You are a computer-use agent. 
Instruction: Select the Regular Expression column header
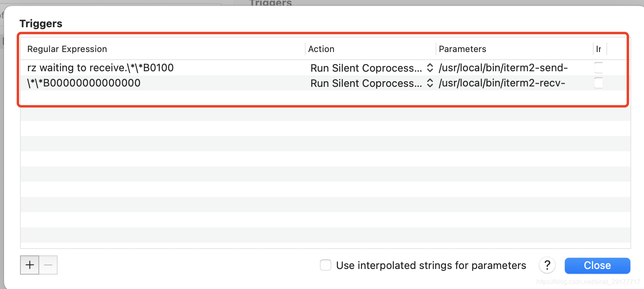click(67, 49)
